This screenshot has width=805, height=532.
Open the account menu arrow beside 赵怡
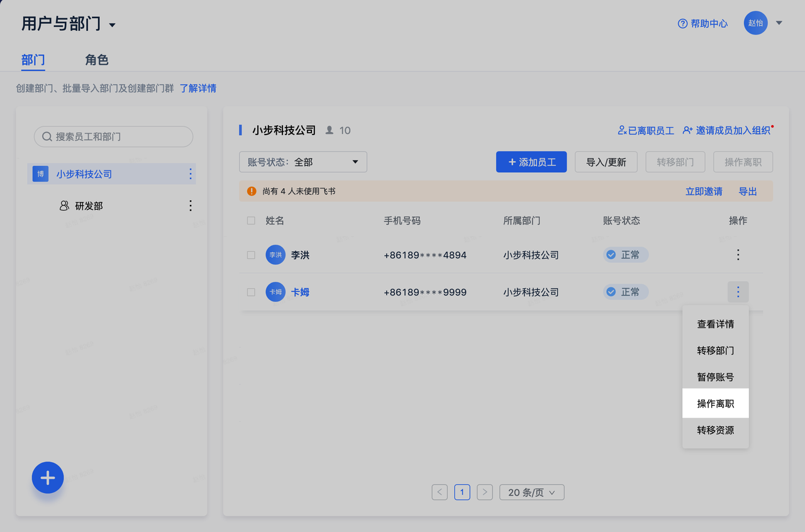tap(779, 23)
